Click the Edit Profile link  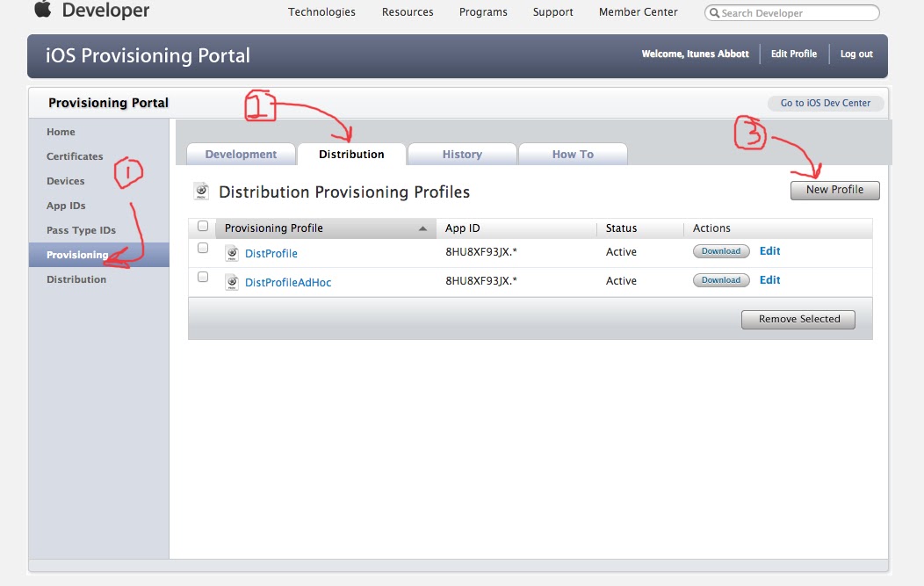pyautogui.click(x=794, y=54)
